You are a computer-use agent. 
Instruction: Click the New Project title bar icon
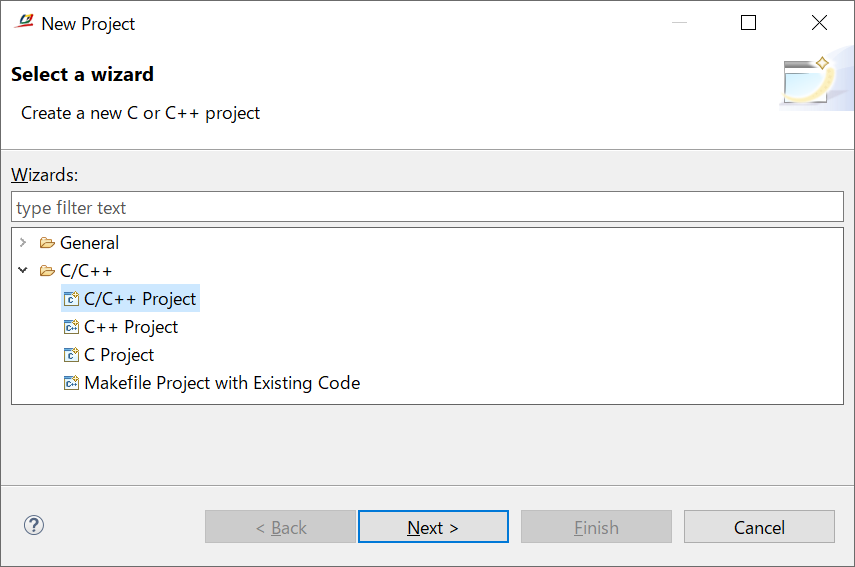23,23
